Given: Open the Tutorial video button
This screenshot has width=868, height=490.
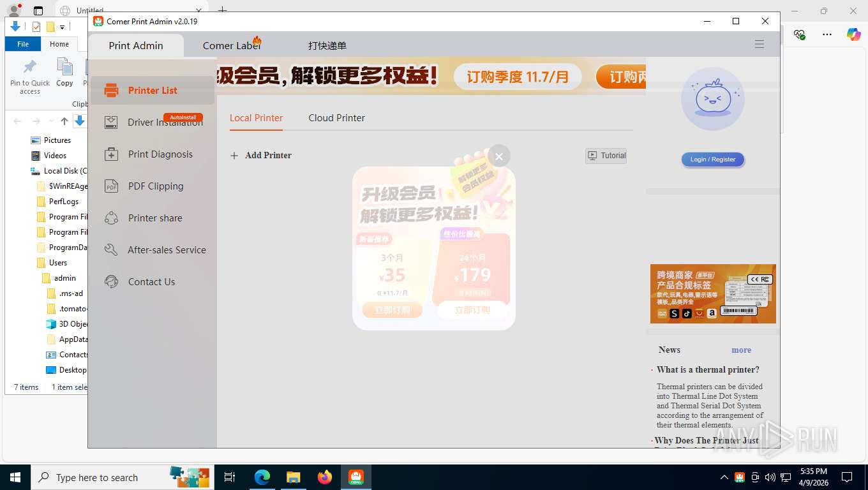Looking at the screenshot, I should [606, 155].
